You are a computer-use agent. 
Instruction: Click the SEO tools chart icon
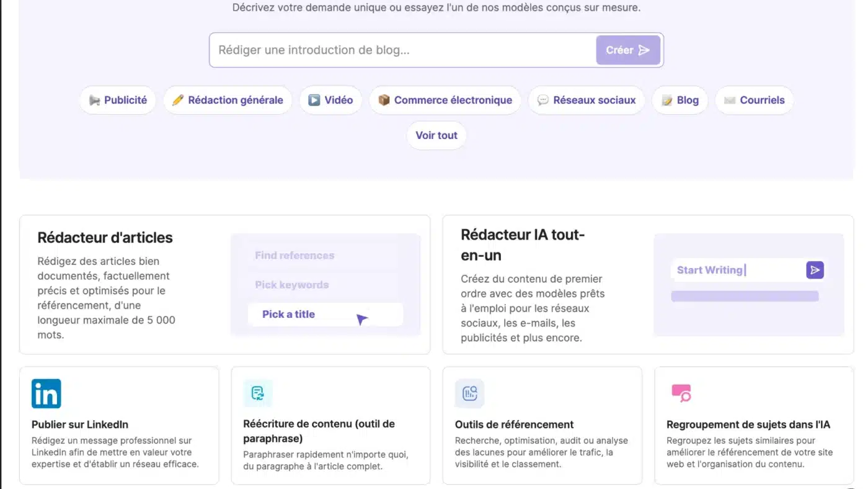(x=469, y=393)
